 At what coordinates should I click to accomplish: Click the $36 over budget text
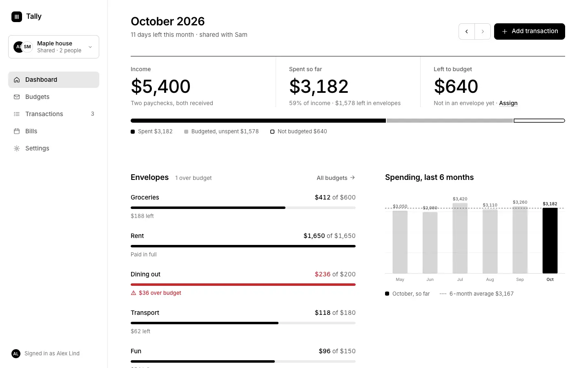(160, 293)
